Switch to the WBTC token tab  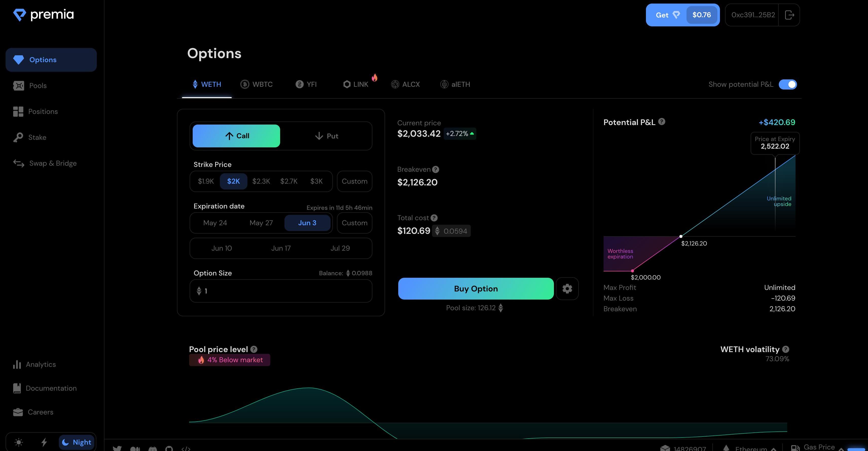coord(257,84)
